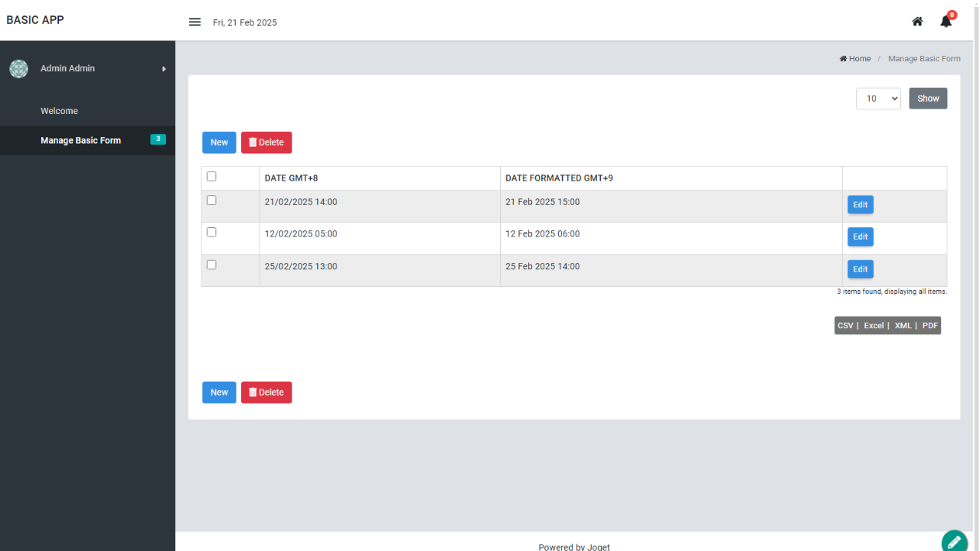Click the Fri, 21 Feb 2025 date text
Viewport: 980px width, 551px height.
pyautogui.click(x=245, y=23)
